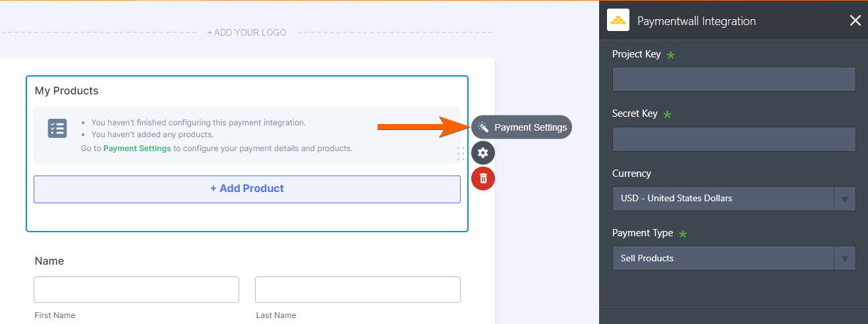Select the My Products heading text

click(x=67, y=91)
